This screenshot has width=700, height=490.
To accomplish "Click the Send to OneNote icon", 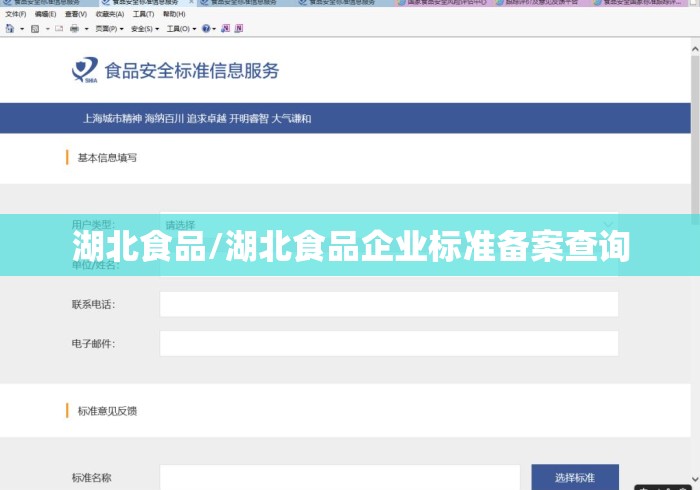I will point(225,29).
